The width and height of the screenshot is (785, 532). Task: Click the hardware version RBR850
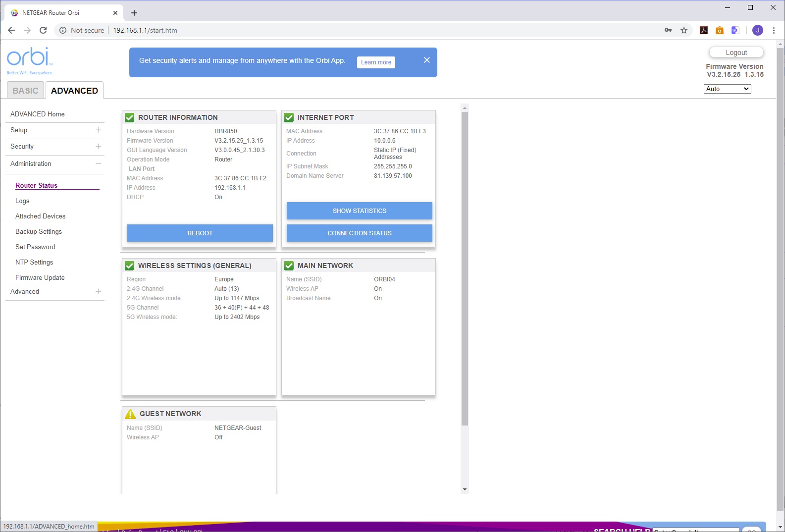point(226,131)
